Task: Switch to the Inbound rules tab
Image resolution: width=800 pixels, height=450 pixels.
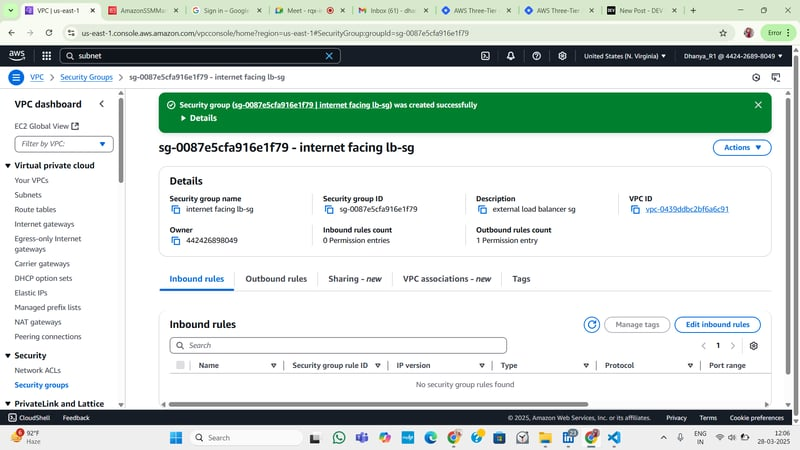Action: 196,279
